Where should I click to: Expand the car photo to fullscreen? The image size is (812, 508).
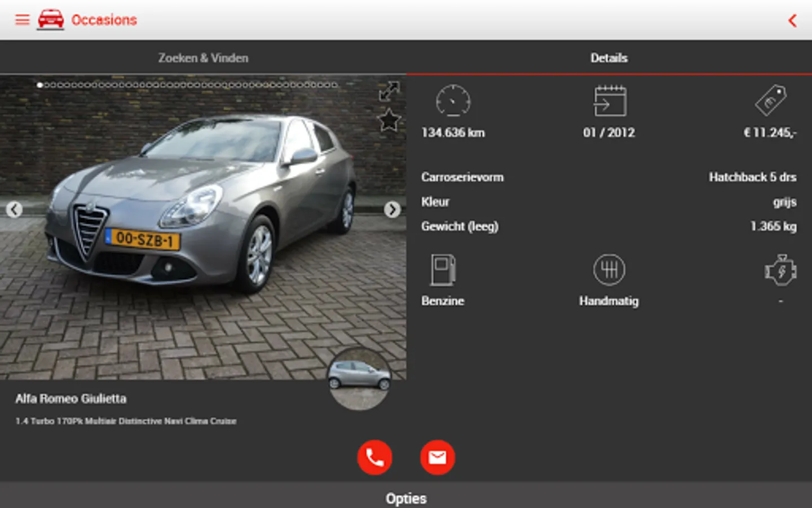[x=389, y=91]
